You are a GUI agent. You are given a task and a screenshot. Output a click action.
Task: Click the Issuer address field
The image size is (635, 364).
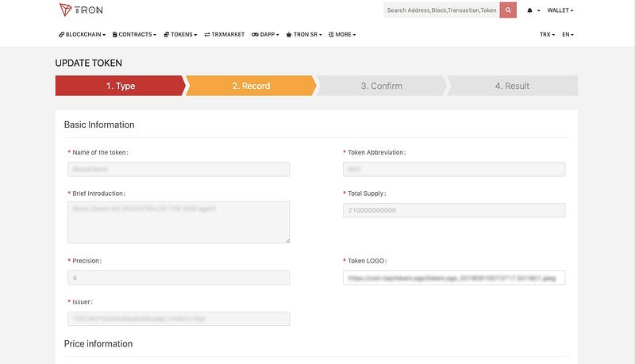179,319
